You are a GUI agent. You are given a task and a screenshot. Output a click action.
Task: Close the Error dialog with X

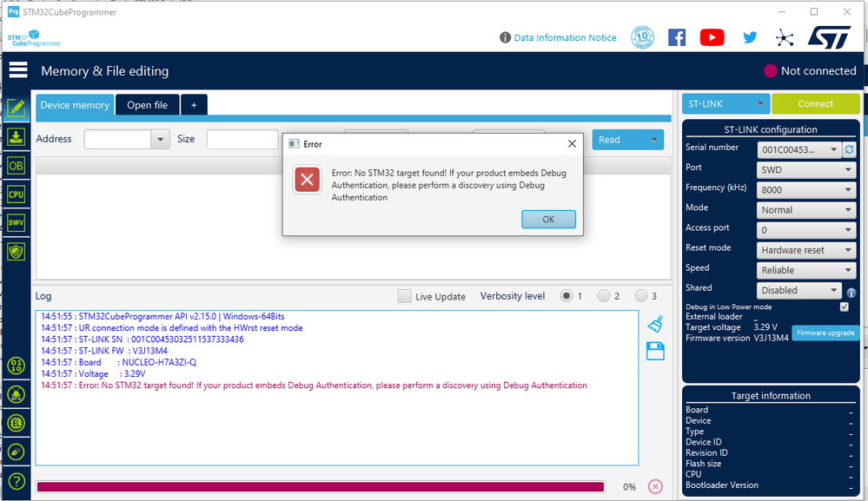572,144
